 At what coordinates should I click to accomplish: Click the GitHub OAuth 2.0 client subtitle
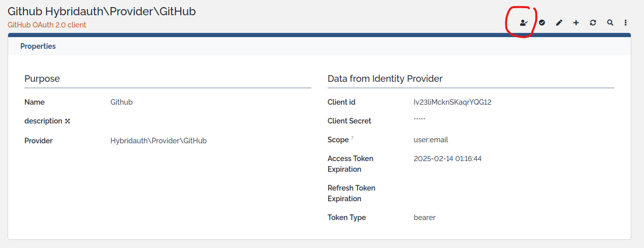pos(47,25)
